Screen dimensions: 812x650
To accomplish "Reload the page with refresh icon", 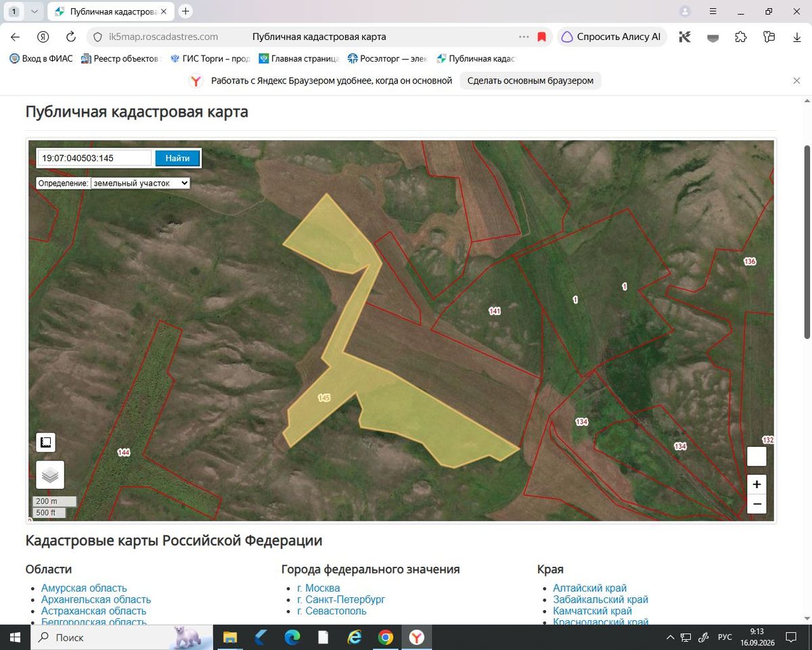I will pos(70,37).
